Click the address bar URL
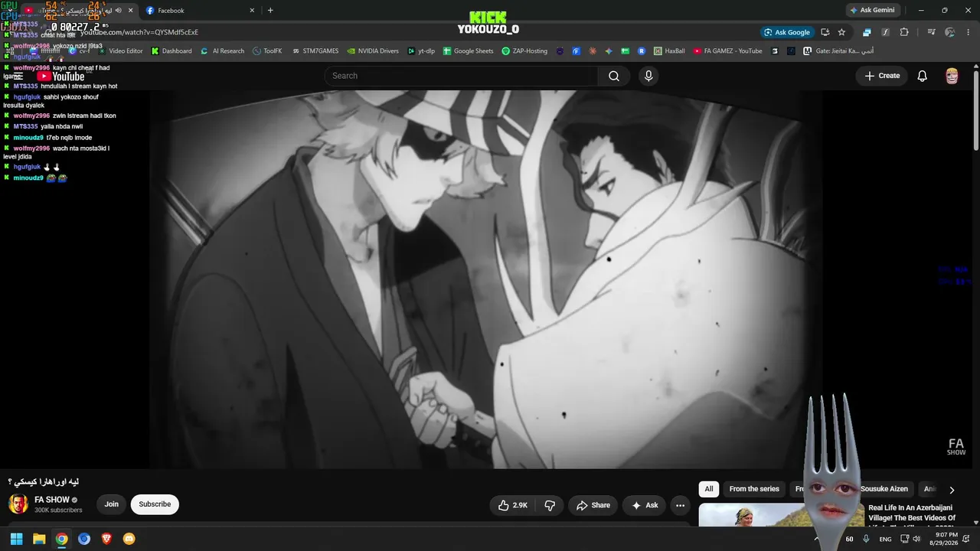 [x=139, y=32]
